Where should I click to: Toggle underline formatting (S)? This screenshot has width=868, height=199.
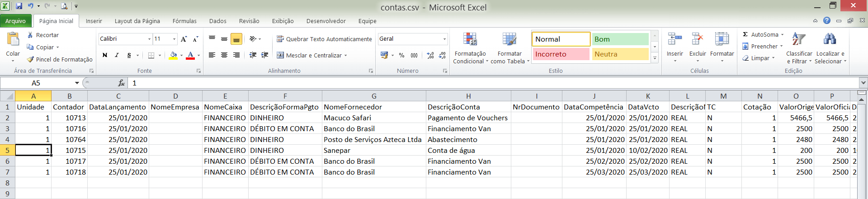point(129,55)
